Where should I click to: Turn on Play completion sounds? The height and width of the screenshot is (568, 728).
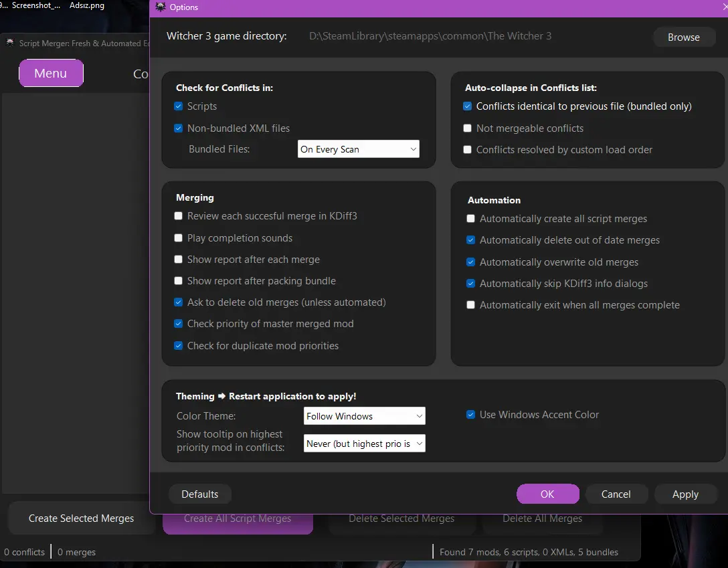[178, 238]
